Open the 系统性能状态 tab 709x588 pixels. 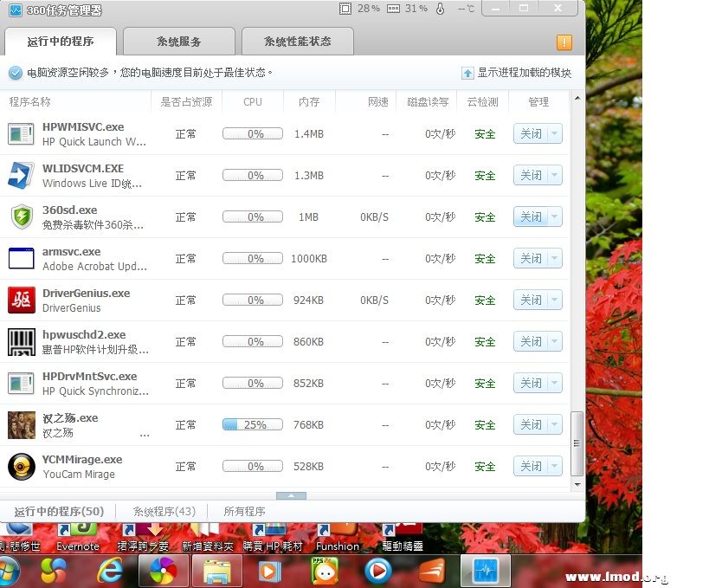[x=297, y=42]
